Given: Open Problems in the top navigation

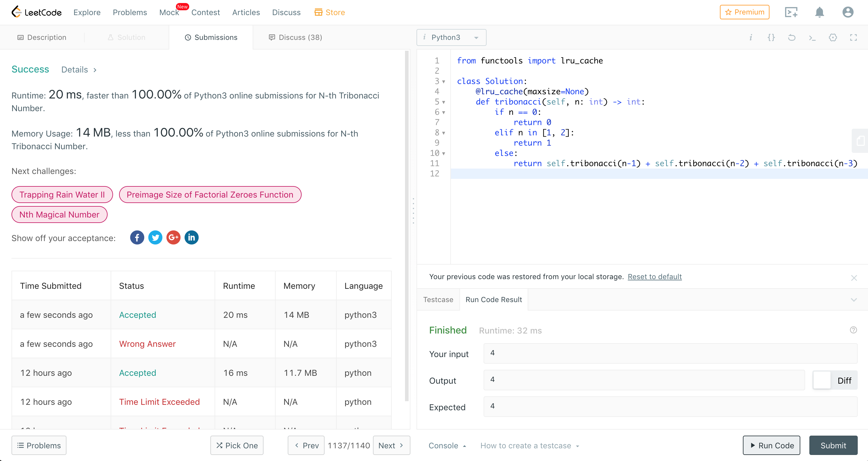Looking at the screenshot, I should click(x=130, y=12).
